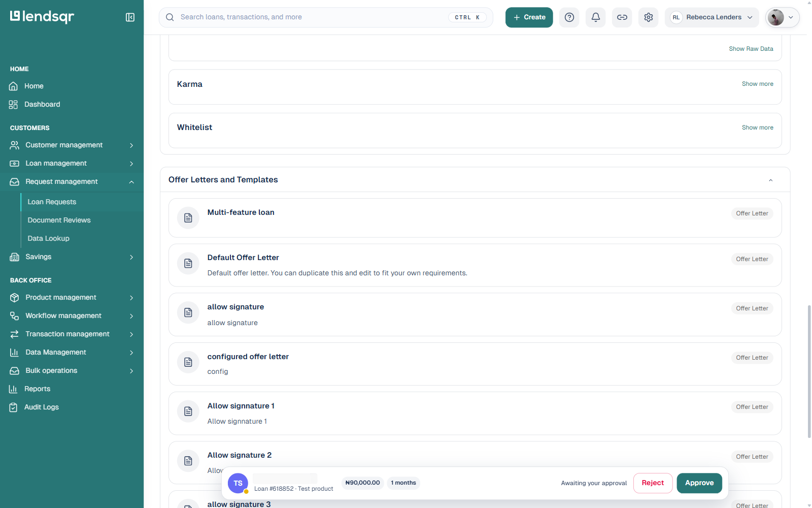812x508 pixels.
Task: Click the Lendsqr logo
Action: 42,17
